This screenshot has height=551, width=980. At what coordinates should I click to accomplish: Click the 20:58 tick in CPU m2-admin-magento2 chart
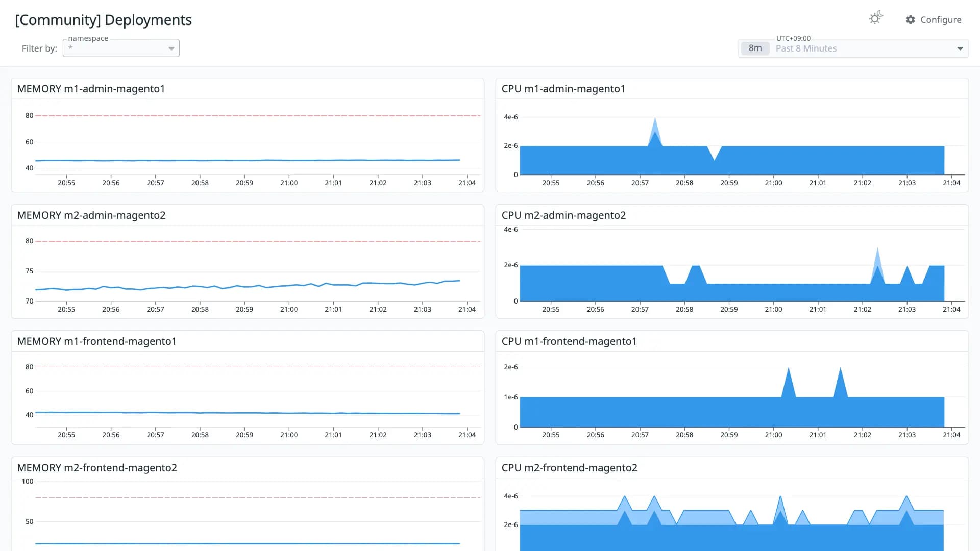point(684,309)
